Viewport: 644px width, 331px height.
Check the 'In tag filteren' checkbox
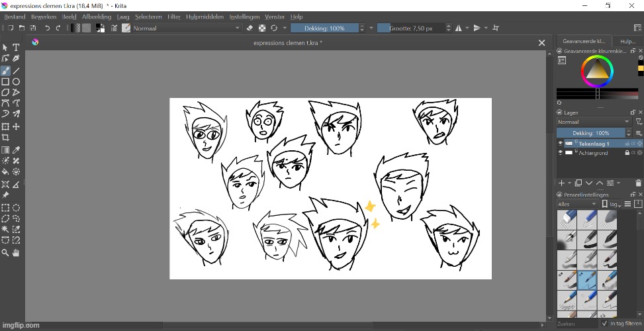604,324
